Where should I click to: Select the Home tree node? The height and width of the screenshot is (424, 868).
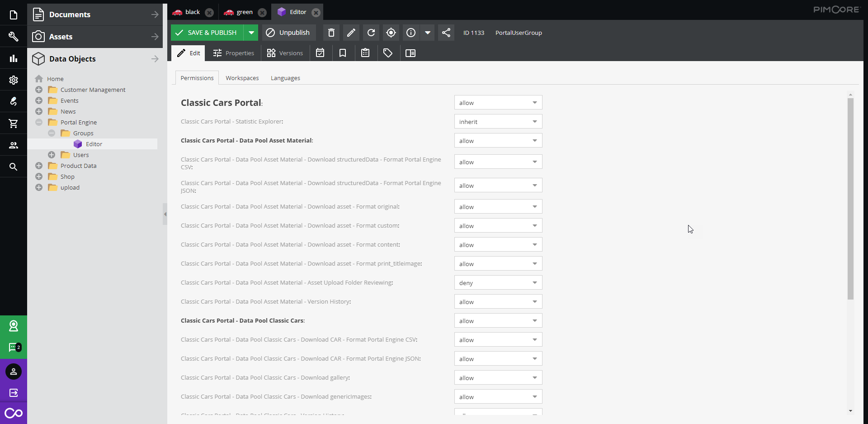(55, 79)
